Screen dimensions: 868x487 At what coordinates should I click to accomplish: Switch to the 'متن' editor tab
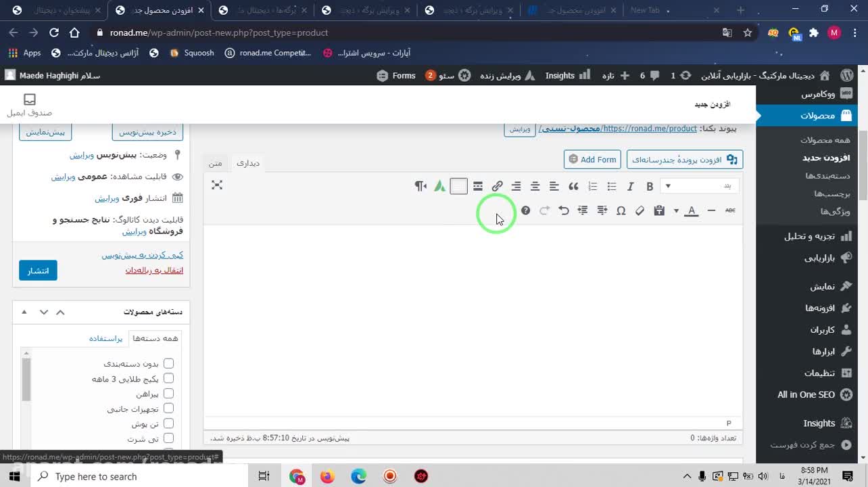point(215,163)
